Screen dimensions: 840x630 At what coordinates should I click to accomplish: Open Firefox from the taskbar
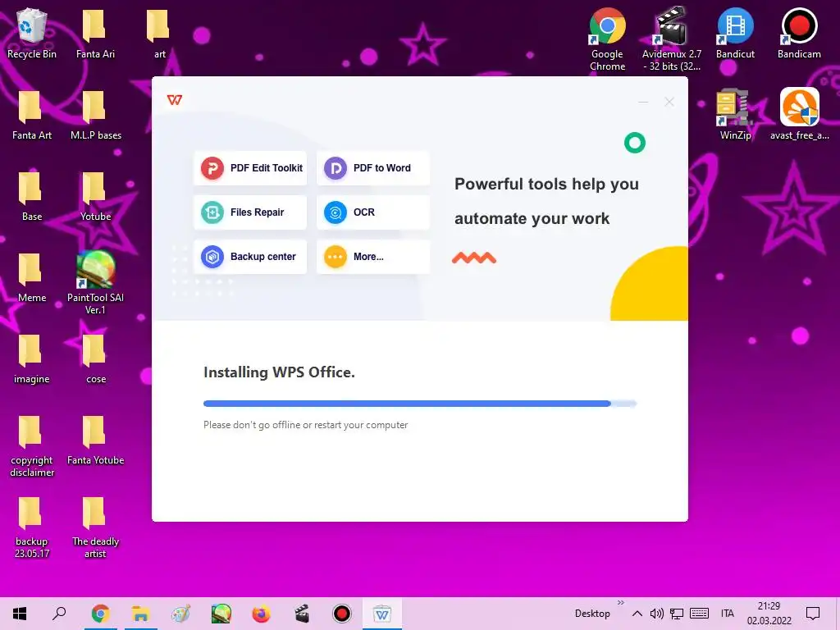pyautogui.click(x=262, y=614)
